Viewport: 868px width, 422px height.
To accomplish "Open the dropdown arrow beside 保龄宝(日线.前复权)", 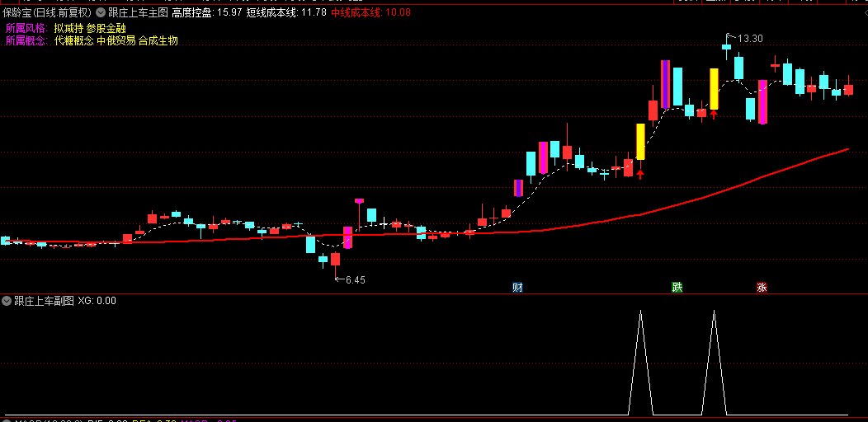I will [100, 12].
